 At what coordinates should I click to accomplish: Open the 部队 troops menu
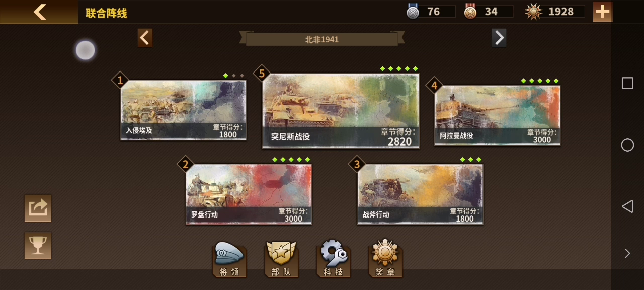pyautogui.click(x=281, y=259)
